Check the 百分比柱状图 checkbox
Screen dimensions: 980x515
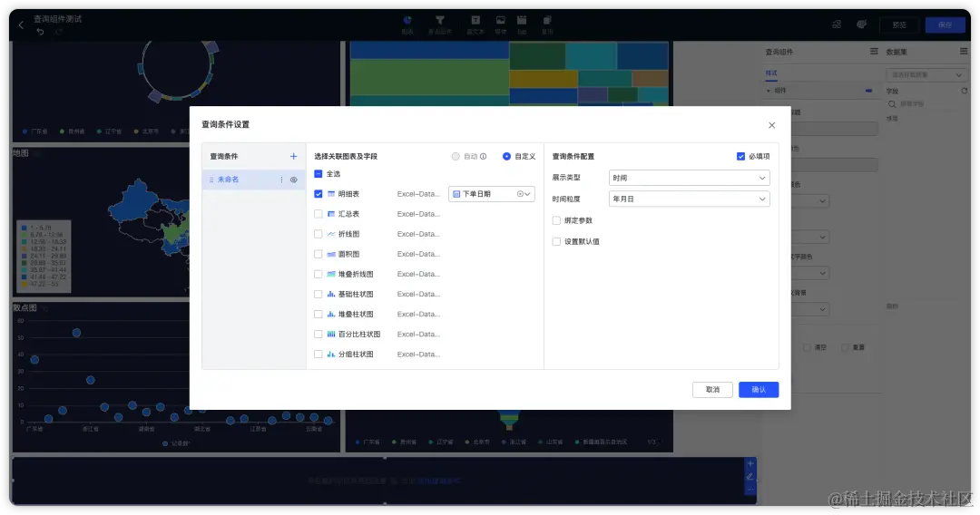pos(318,334)
